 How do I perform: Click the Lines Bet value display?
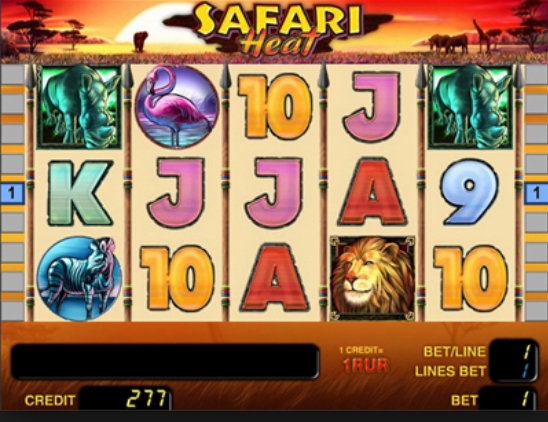click(x=513, y=371)
